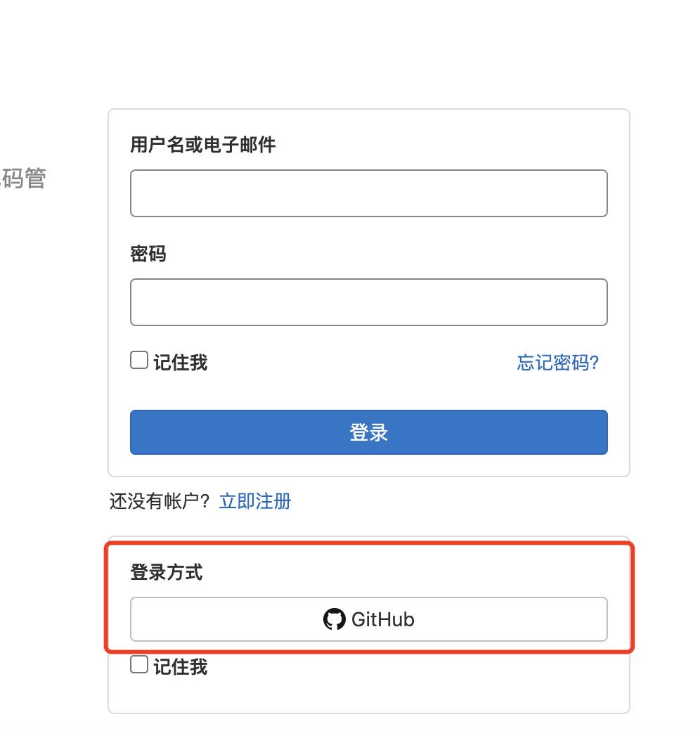This screenshot has height=731, width=700.
Task: Click the red-highlighted login methods box
Action: [x=368, y=593]
